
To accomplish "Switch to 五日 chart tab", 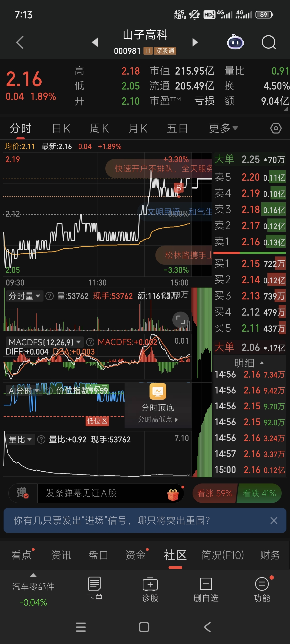I will (177, 128).
